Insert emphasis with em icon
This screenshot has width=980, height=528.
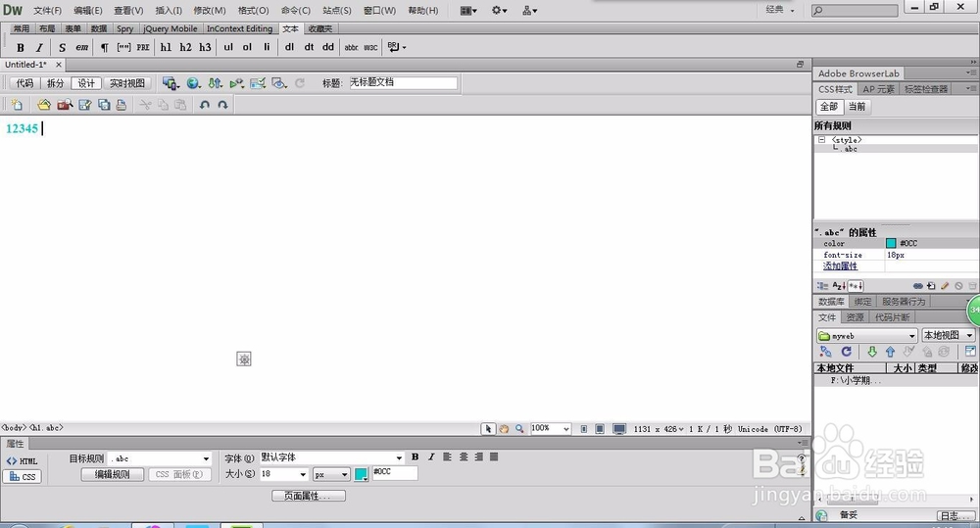click(82, 47)
